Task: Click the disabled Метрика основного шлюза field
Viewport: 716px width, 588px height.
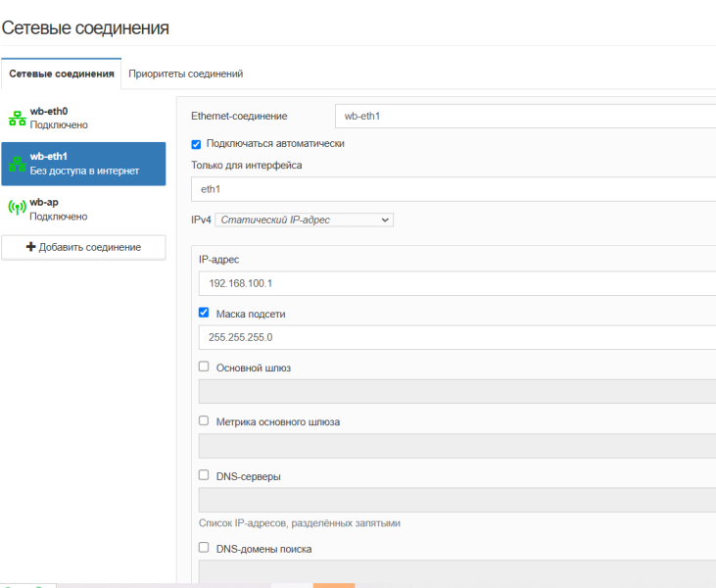Action: [x=457, y=446]
